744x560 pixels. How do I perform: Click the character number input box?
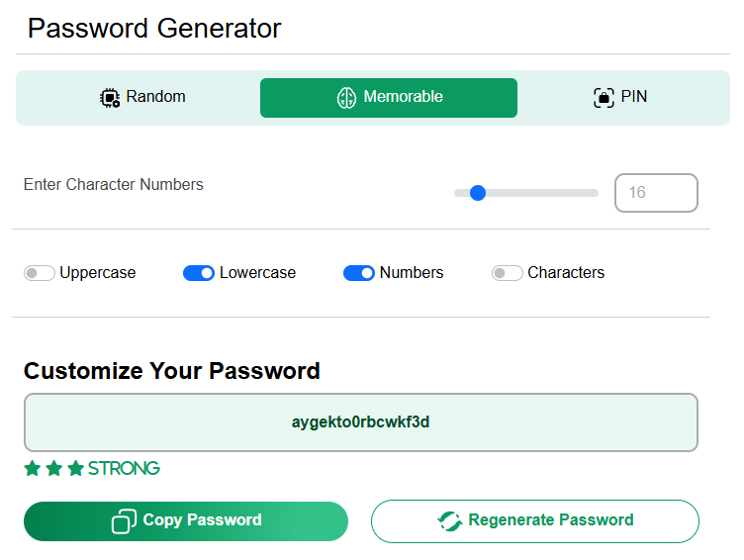(x=656, y=193)
